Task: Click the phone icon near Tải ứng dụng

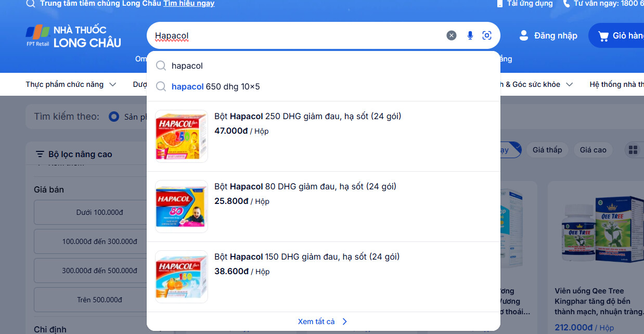Action: [x=500, y=4]
